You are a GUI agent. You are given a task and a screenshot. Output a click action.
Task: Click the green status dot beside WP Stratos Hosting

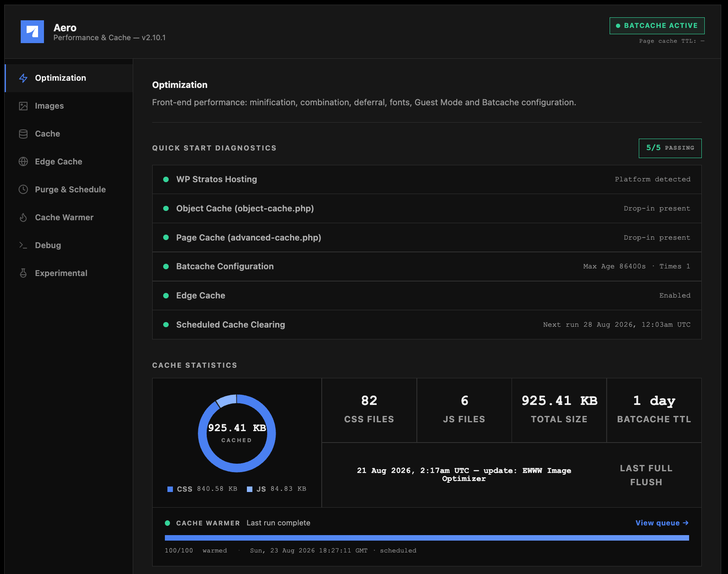pos(166,180)
